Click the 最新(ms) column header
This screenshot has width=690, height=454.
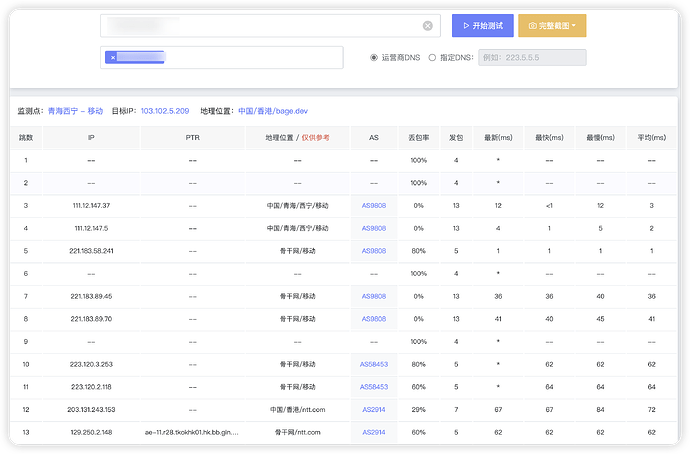pos(498,138)
